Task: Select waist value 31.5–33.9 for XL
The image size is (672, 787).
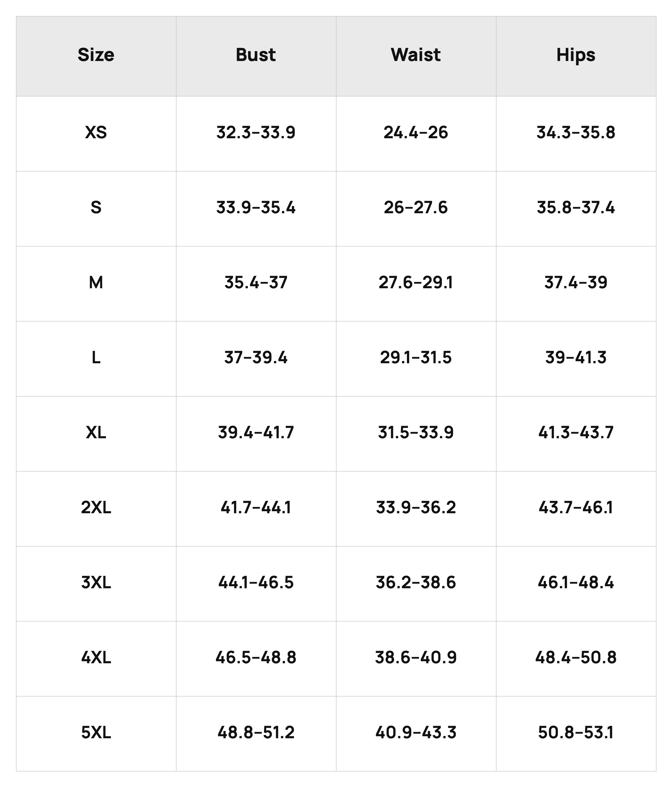Action: (x=415, y=432)
